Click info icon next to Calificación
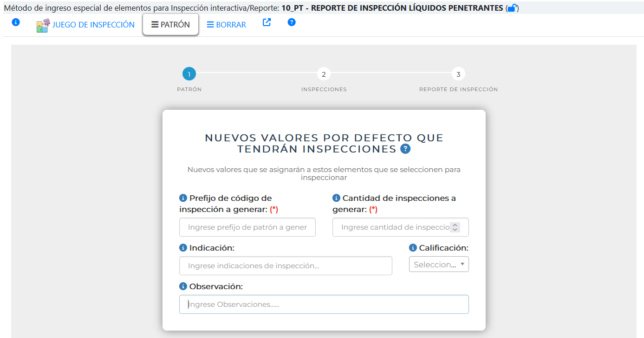This screenshot has width=644, height=338. (413, 248)
